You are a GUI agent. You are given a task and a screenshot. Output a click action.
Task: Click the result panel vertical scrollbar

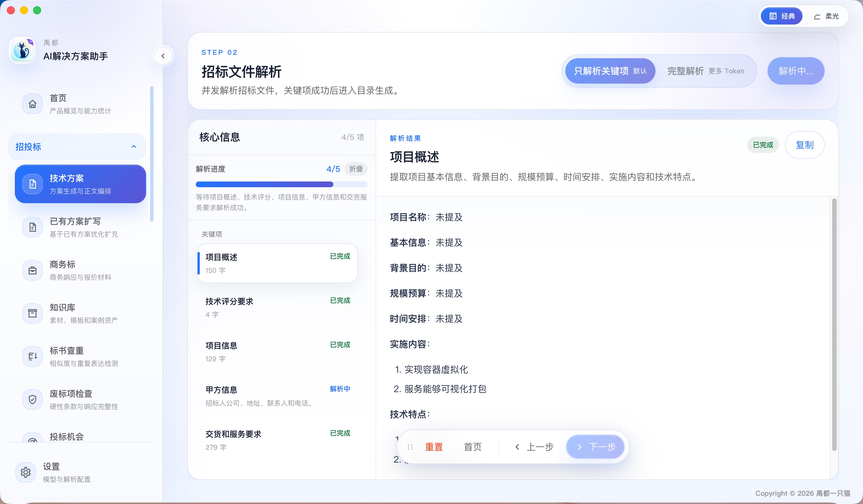[x=834, y=324]
